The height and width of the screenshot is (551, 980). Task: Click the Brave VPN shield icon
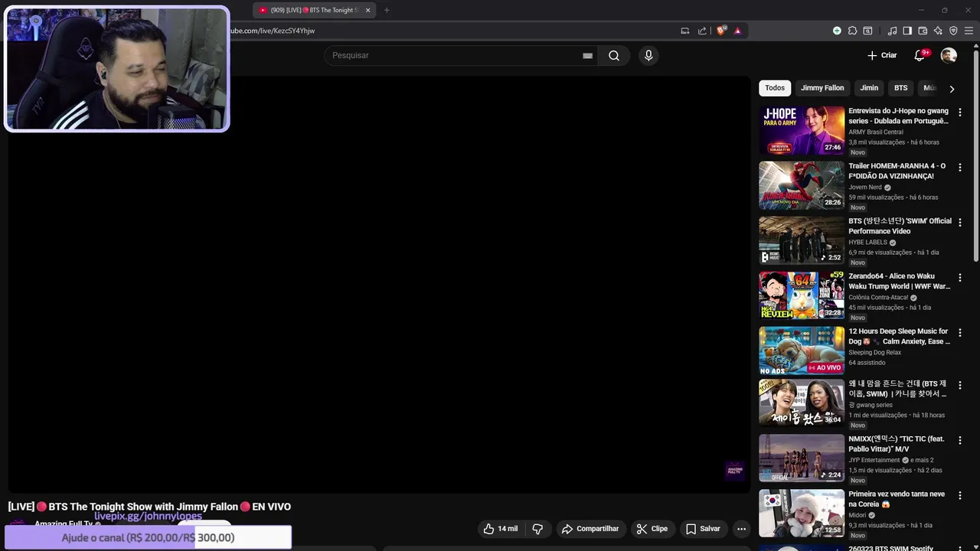[x=953, y=31]
